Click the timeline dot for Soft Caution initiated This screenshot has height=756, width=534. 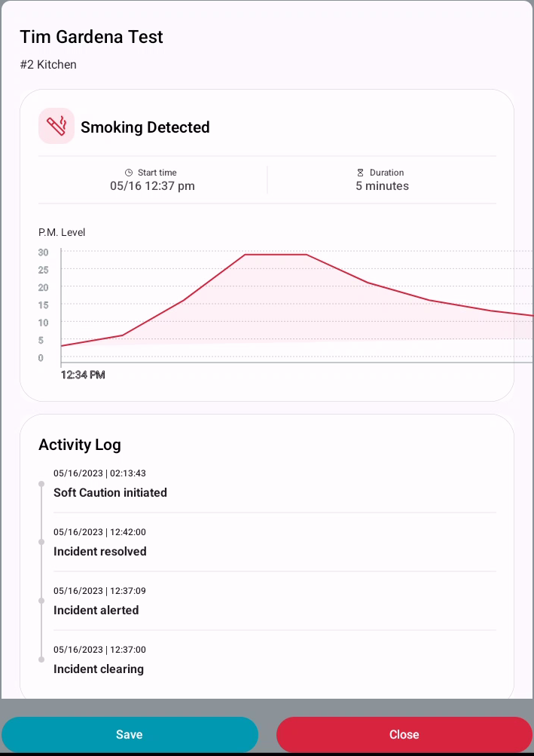click(x=41, y=483)
